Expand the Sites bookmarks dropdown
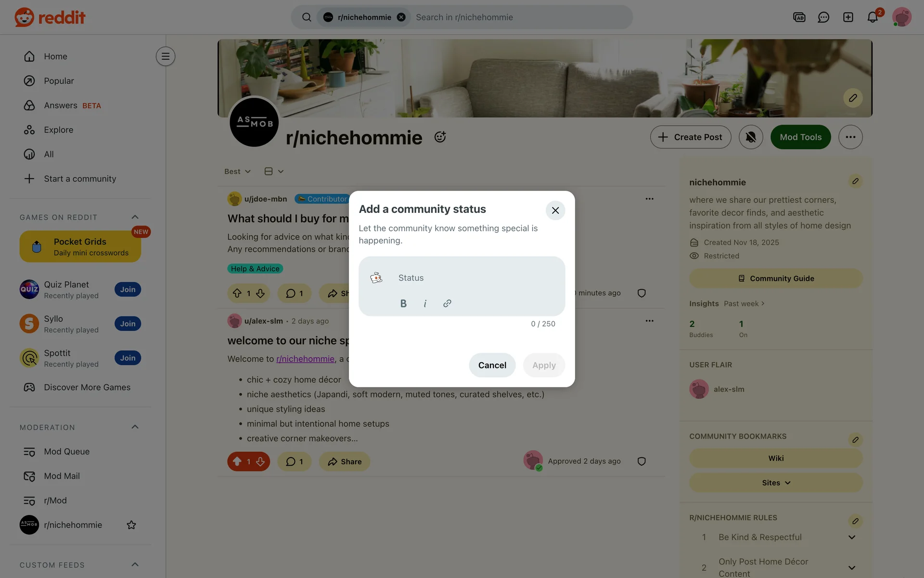Viewport: 924px width, 578px height. click(776, 483)
